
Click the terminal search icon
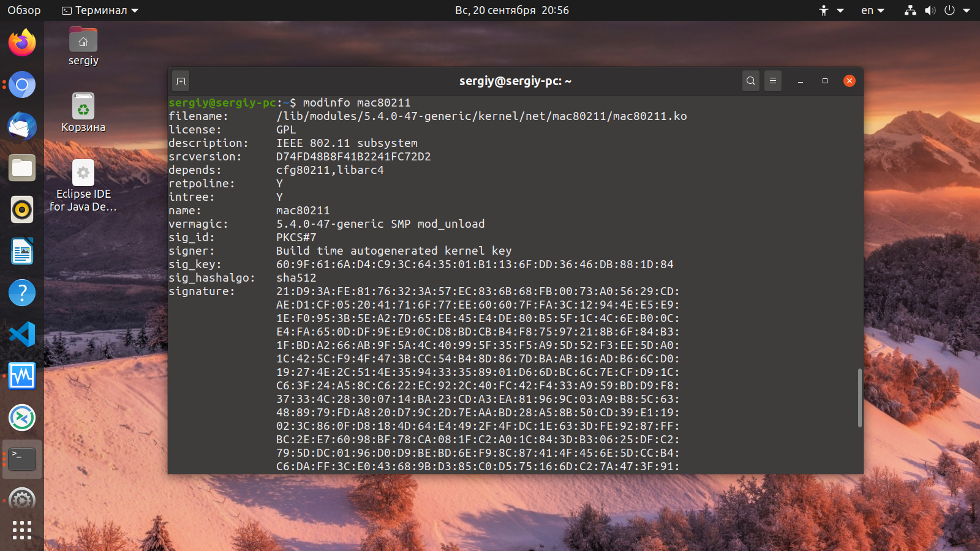click(751, 81)
